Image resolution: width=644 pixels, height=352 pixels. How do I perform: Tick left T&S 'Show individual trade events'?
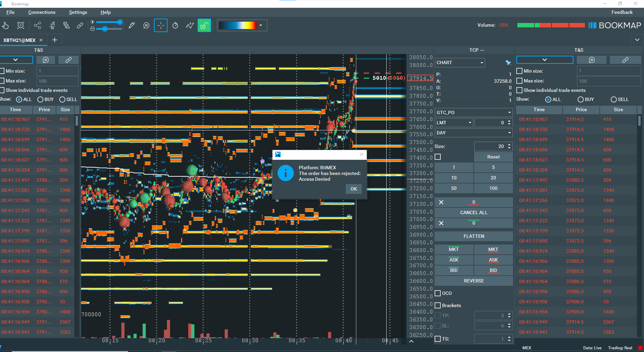tap(2, 90)
